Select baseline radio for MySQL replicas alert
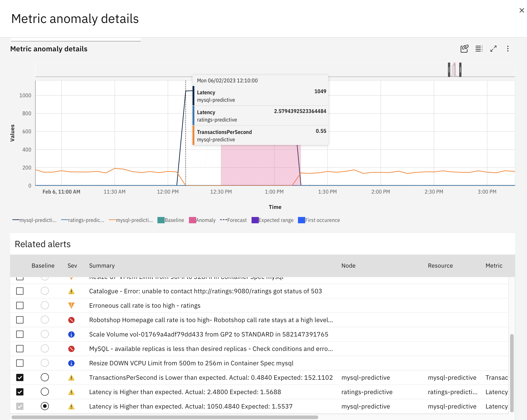Screen dimensions: 527x420 pyautogui.click(x=45, y=348)
